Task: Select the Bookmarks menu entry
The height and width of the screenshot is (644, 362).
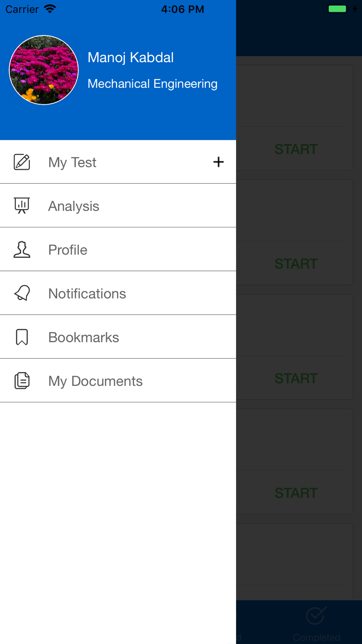Action: pyautogui.click(x=118, y=337)
